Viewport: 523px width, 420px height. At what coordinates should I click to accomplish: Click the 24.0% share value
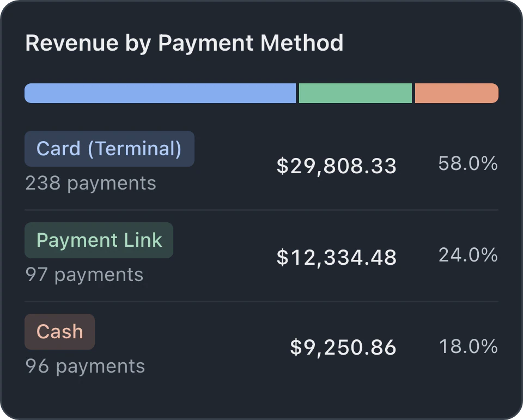pos(468,255)
